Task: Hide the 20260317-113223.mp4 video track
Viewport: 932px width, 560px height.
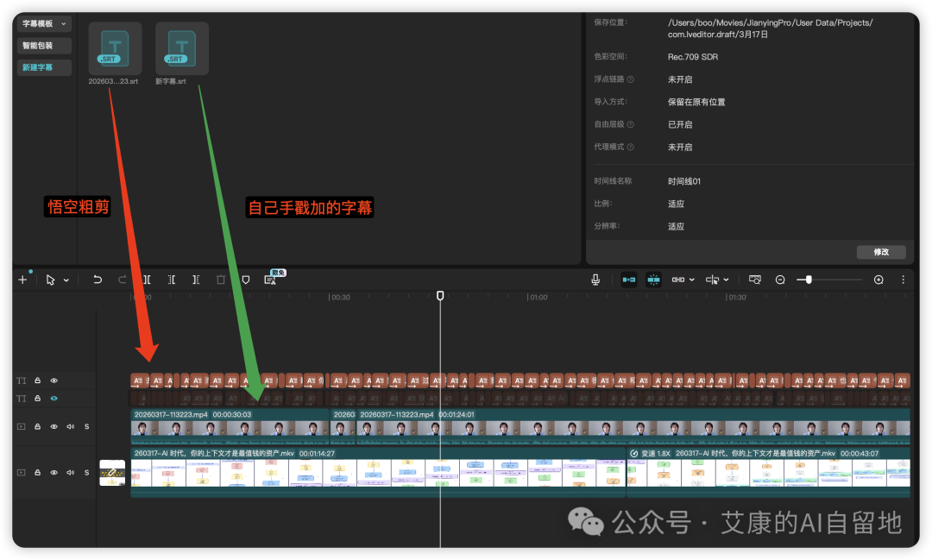Action: point(54,426)
